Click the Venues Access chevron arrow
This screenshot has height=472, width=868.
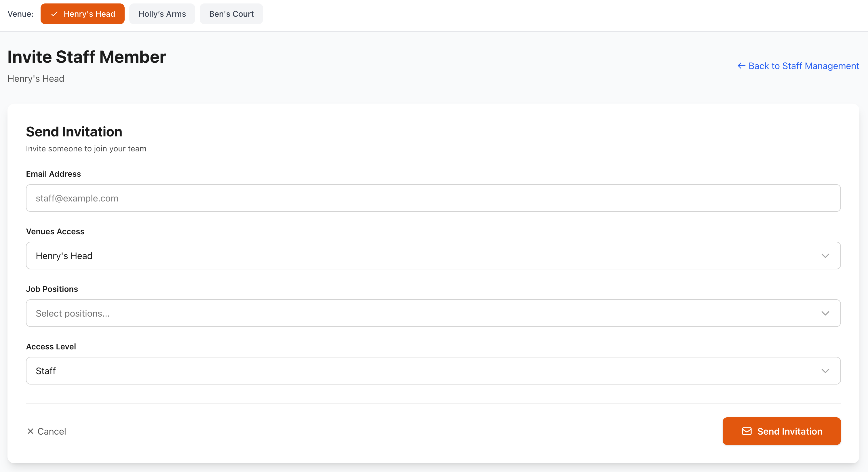(x=825, y=256)
